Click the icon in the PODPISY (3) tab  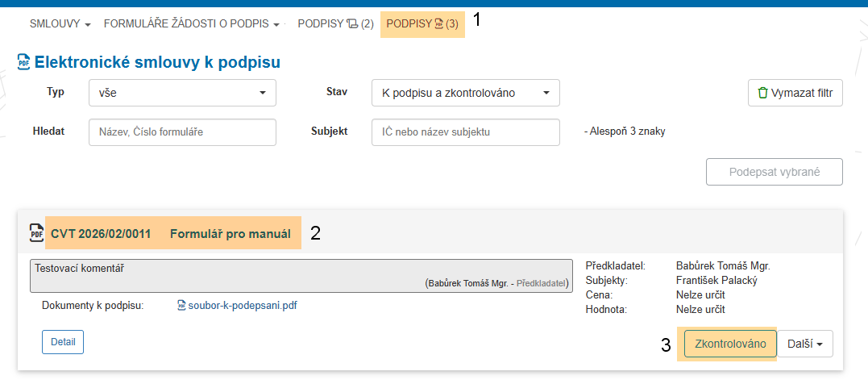(x=438, y=24)
